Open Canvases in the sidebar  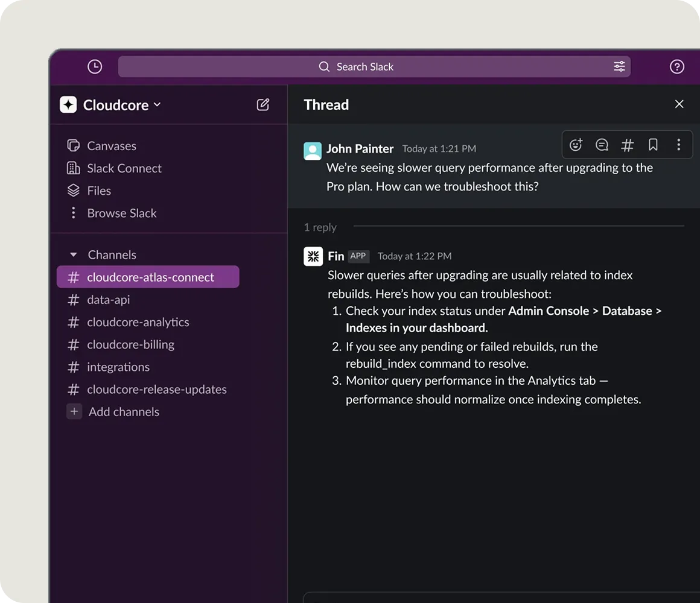(111, 146)
